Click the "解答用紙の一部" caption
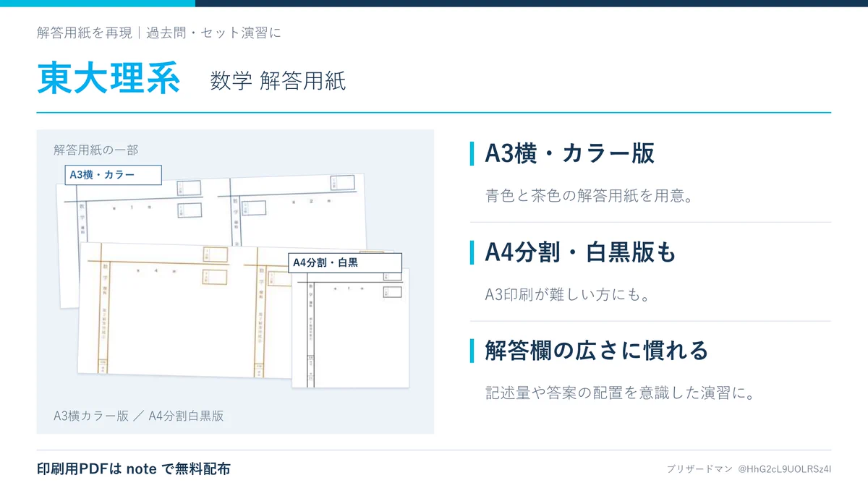The image size is (868, 488). point(95,150)
